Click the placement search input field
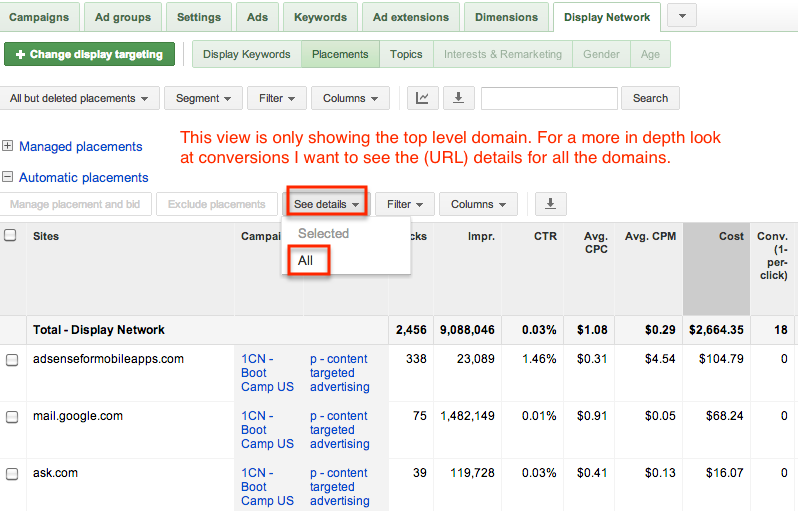The width and height of the screenshot is (798, 511). (549, 98)
